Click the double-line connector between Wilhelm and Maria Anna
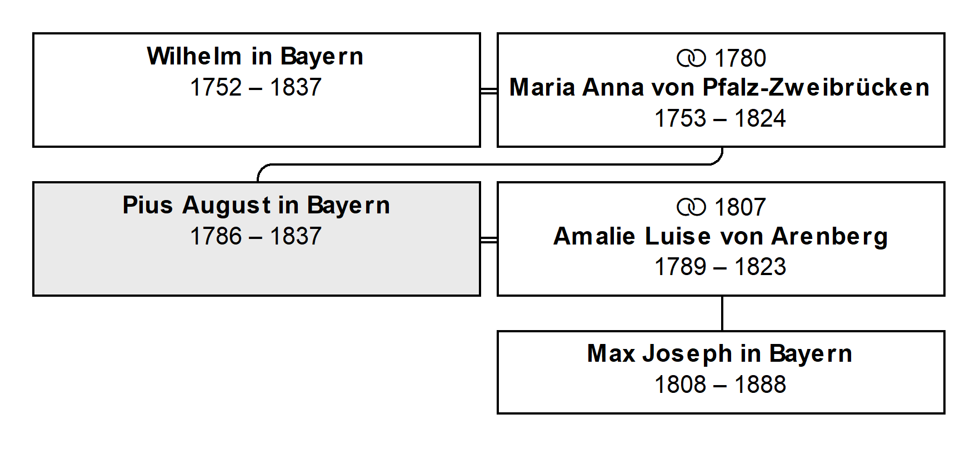Screen dimensions: 980x449 (489, 91)
